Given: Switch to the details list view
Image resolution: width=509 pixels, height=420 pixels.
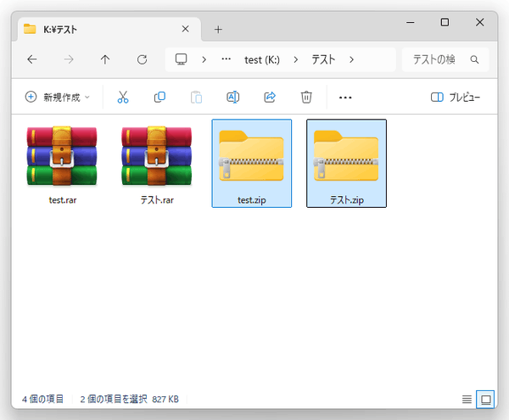Looking at the screenshot, I should point(467,400).
